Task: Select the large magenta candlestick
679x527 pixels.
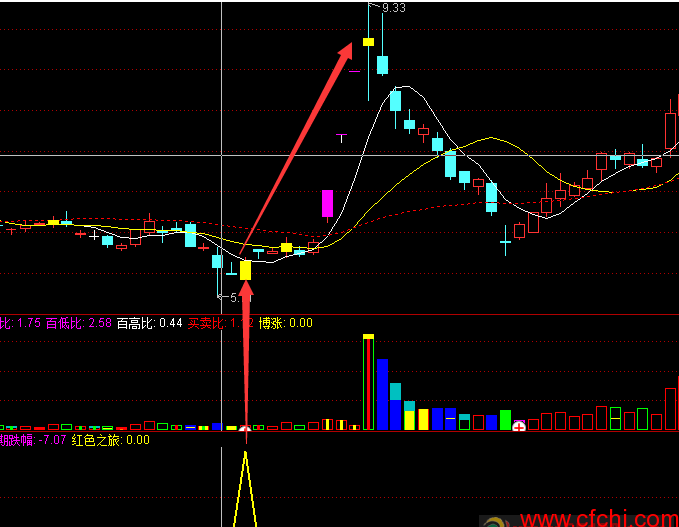Action: [x=327, y=204]
